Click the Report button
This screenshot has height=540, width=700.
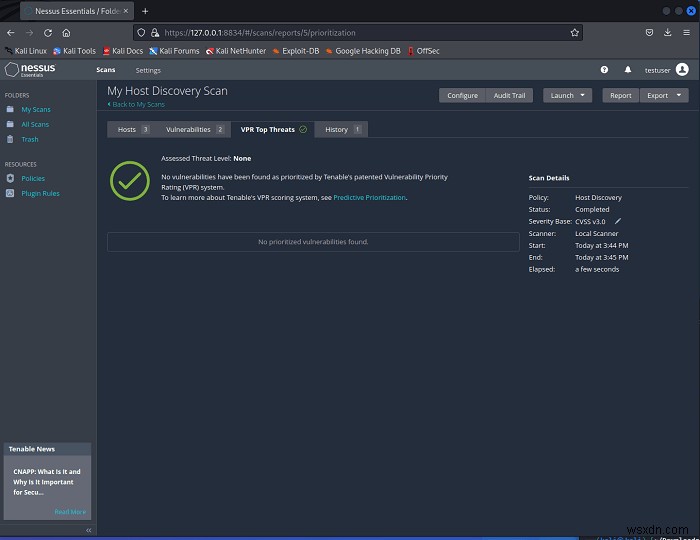(621, 96)
